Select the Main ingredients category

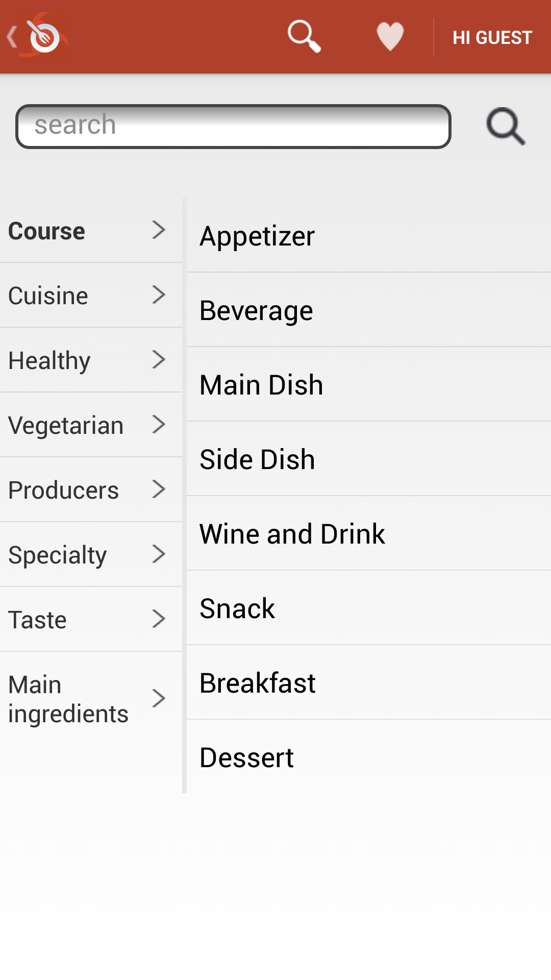pyautogui.click(x=68, y=699)
